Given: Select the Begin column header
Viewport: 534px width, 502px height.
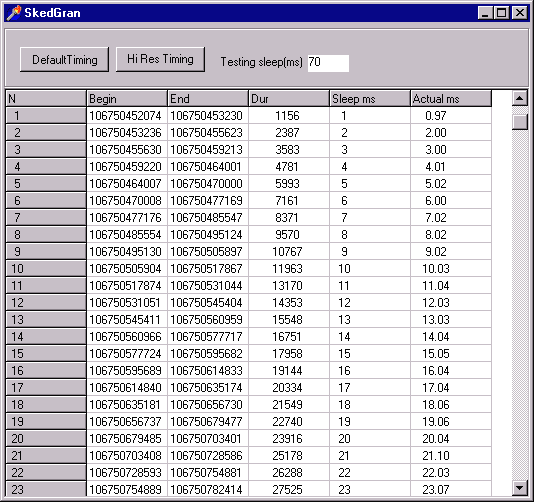Looking at the screenshot, I should (x=127, y=99).
